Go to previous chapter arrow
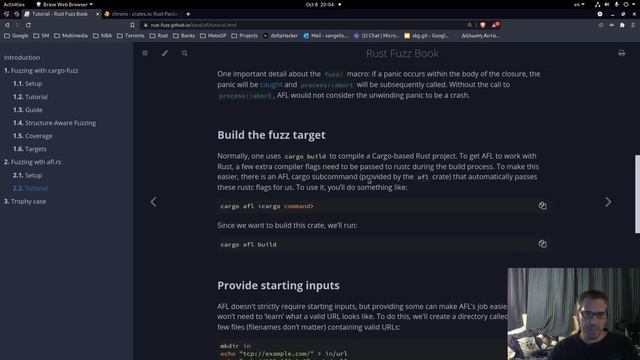640x360 pixels. click(153, 202)
